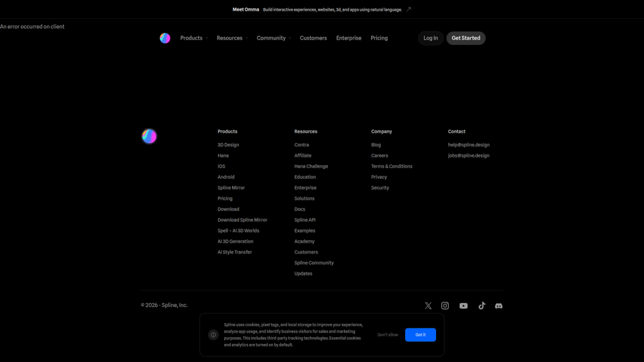Open Hana Challenge footer link
This screenshot has height=362, width=644.
311,166
